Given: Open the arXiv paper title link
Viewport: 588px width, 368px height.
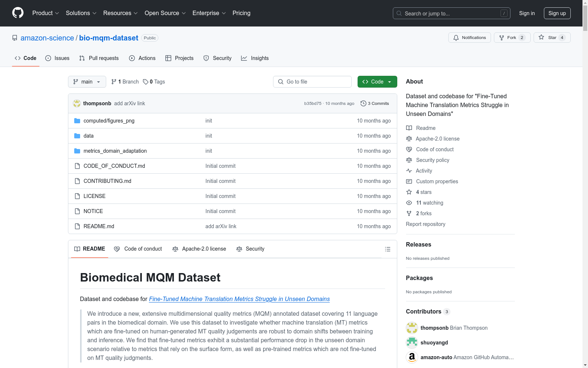Looking at the screenshot, I should 239,299.
